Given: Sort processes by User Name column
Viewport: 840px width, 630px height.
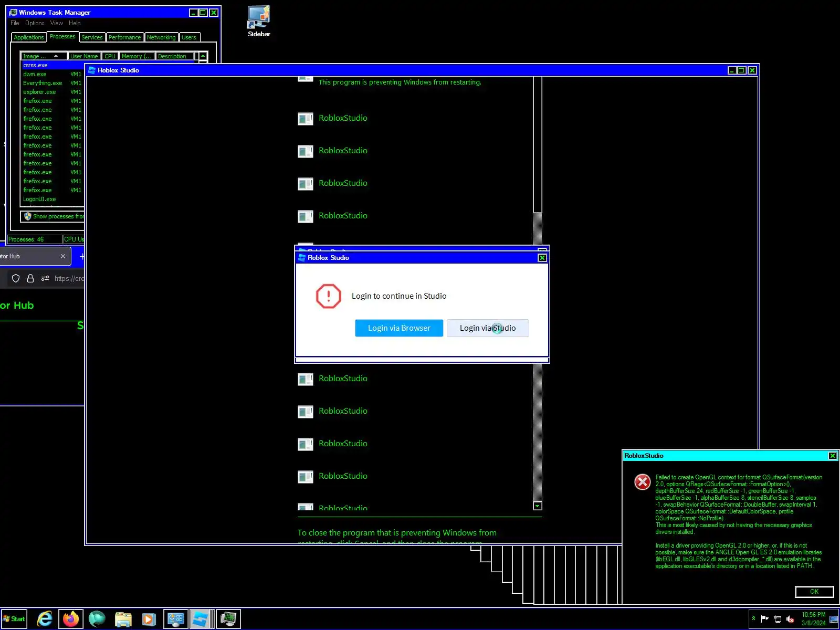Looking at the screenshot, I should [84, 56].
